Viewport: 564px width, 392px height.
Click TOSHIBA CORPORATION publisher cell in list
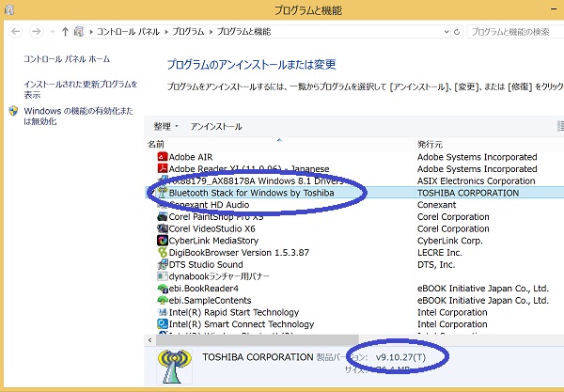468,193
